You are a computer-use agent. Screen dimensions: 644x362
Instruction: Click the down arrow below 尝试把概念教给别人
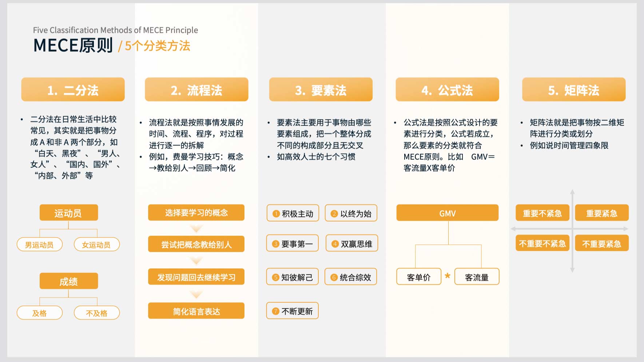point(196,260)
